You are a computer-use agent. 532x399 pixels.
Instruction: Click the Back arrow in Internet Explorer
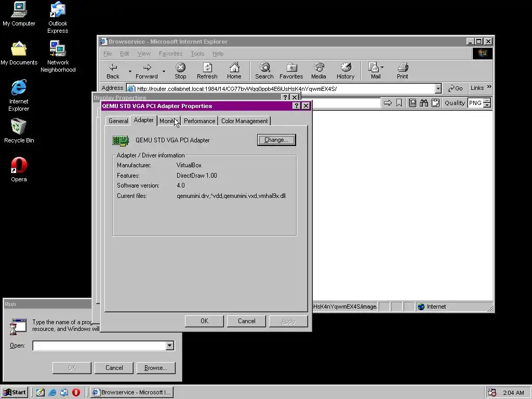pyautogui.click(x=113, y=71)
